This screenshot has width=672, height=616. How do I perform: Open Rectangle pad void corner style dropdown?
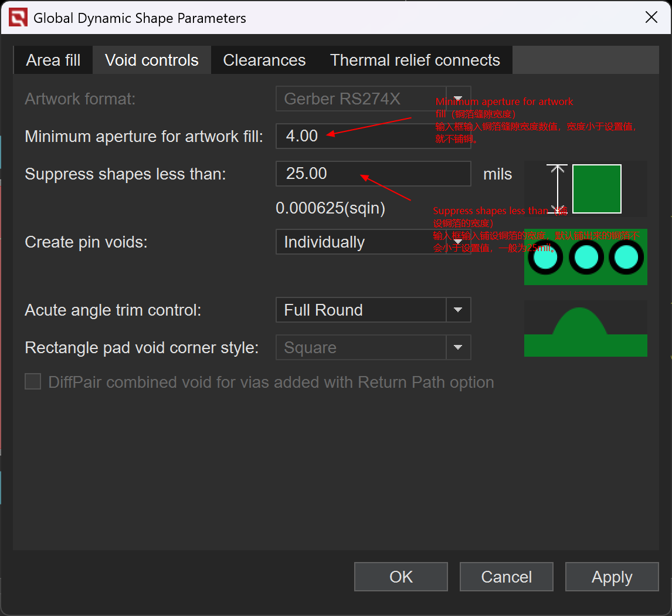(458, 348)
